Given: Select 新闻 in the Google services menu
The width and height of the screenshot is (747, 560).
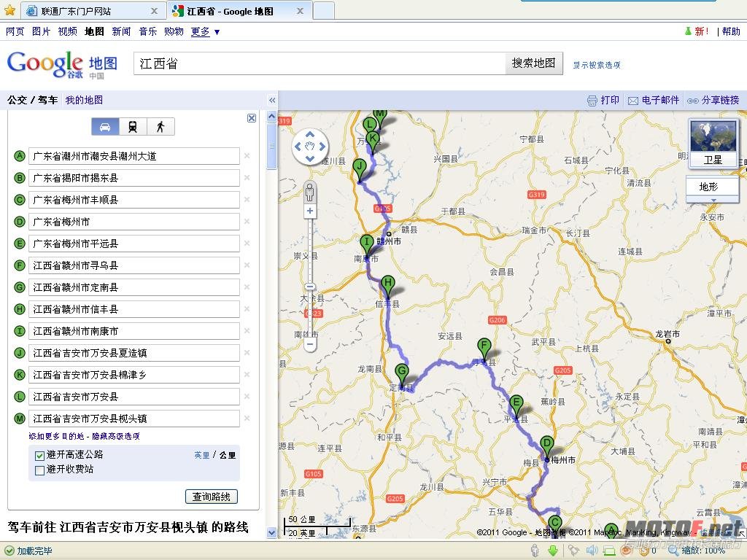Looking at the screenshot, I should [121, 31].
